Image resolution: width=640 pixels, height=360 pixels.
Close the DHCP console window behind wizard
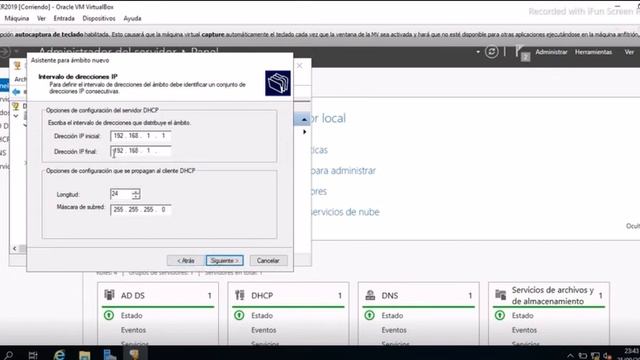pos(300,65)
